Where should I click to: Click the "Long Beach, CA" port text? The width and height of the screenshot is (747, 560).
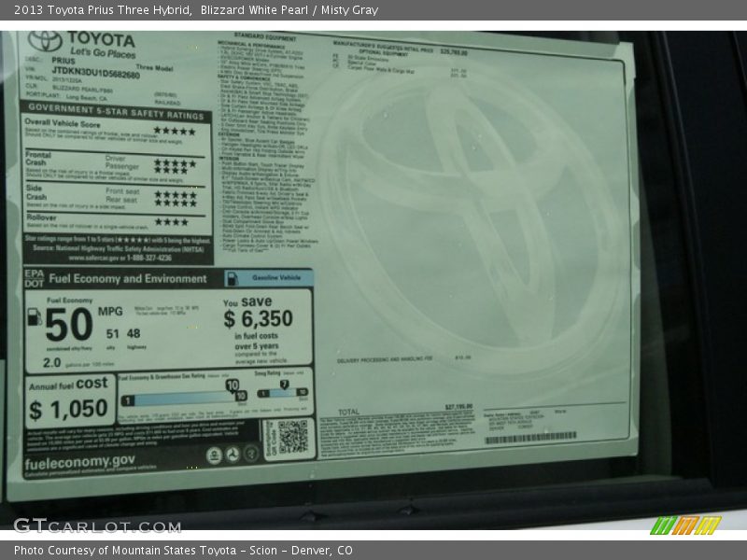[86, 98]
